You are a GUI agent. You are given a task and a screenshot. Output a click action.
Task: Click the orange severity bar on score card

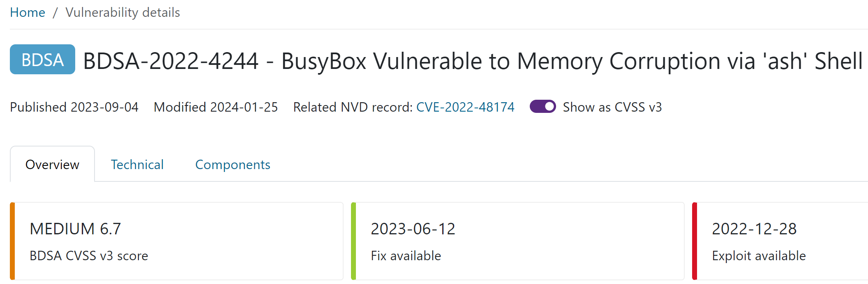click(x=12, y=241)
